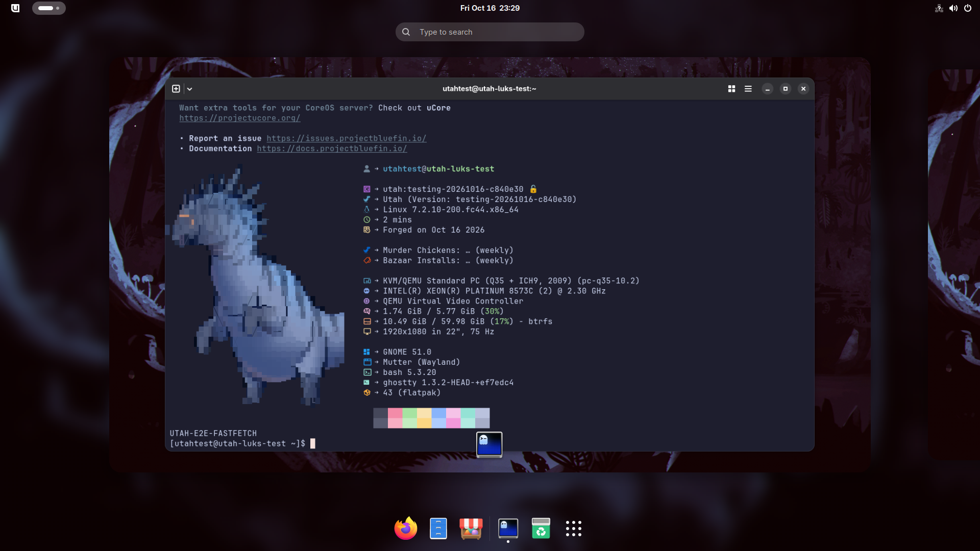Click the workspace indicator pill in top bar
Viewport: 980px width, 551px height.
pos(49,8)
